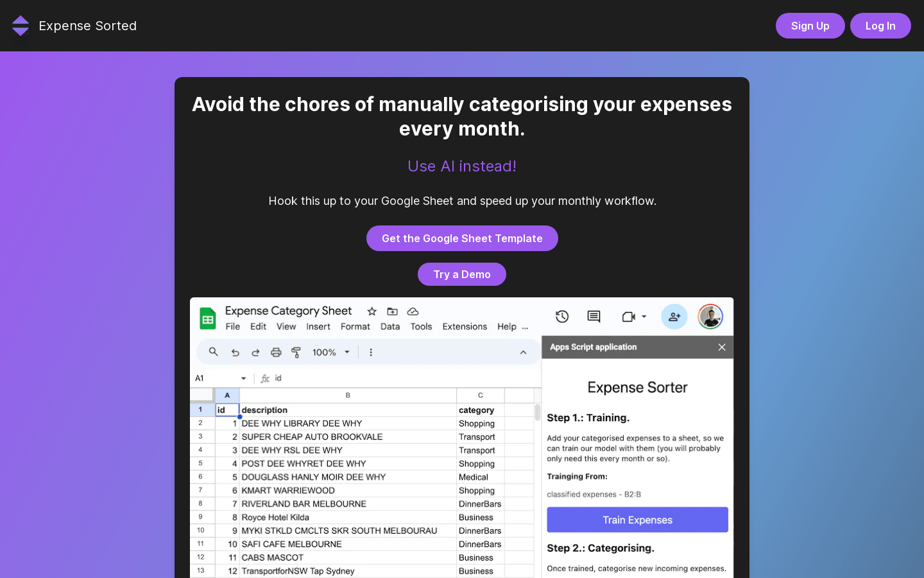The width and height of the screenshot is (924, 578).
Task: Expand the meeting options dropdown arrow
Action: click(x=644, y=317)
